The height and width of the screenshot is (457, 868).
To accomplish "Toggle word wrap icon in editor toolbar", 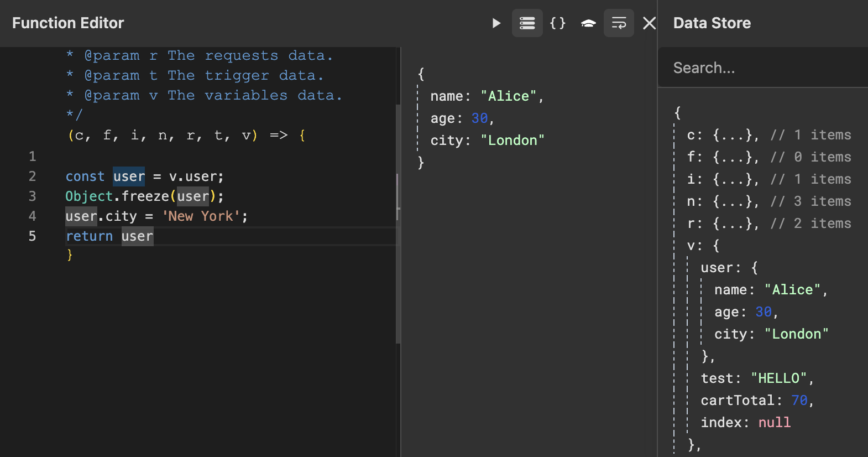I will [x=619, y=23].
